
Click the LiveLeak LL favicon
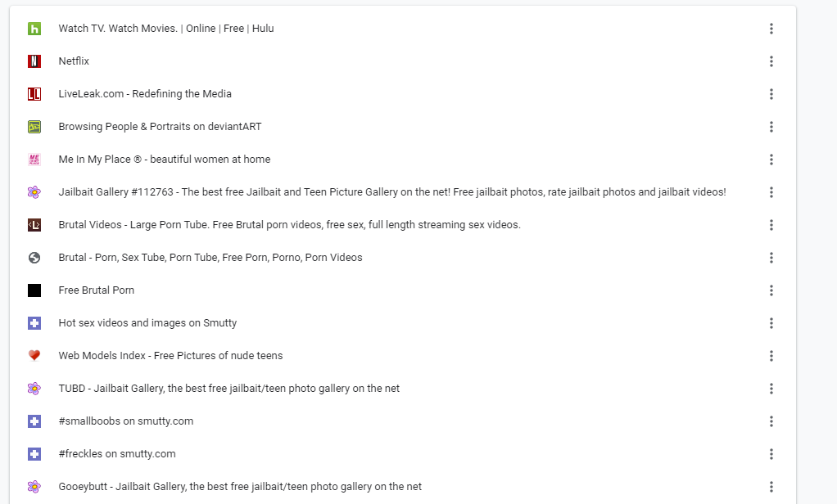click(34, 94)
